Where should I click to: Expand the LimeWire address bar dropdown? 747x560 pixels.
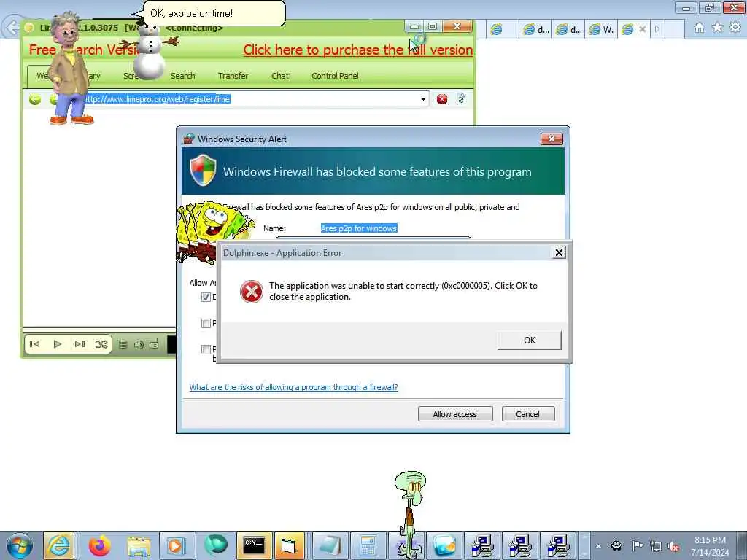[423, 99]
